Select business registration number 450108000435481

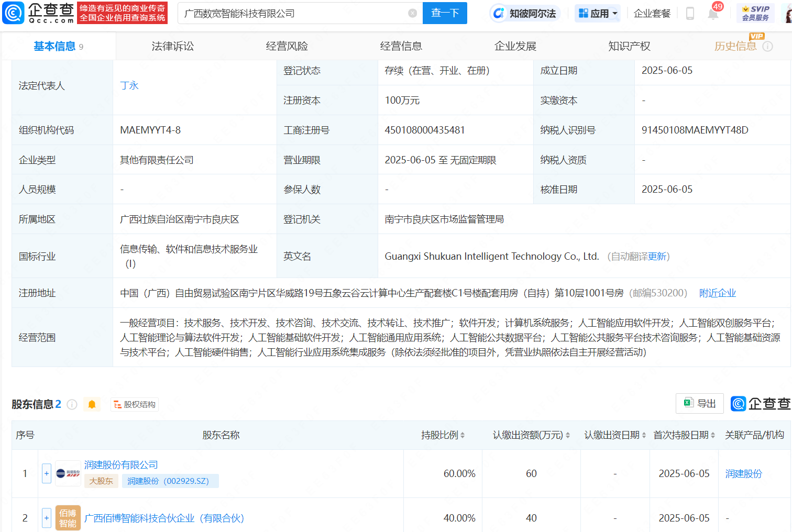(x=425, y=130)
